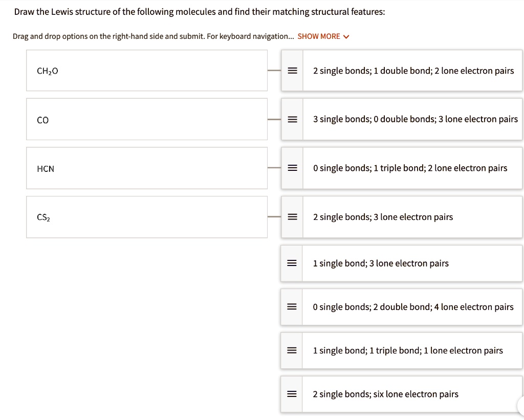The width and height of the screenshot is (524, 420).
Task: Select the drag handle for '0 single bonds; 1 triple bond; 2 lone electron pairs'
Action: point(292,167)
